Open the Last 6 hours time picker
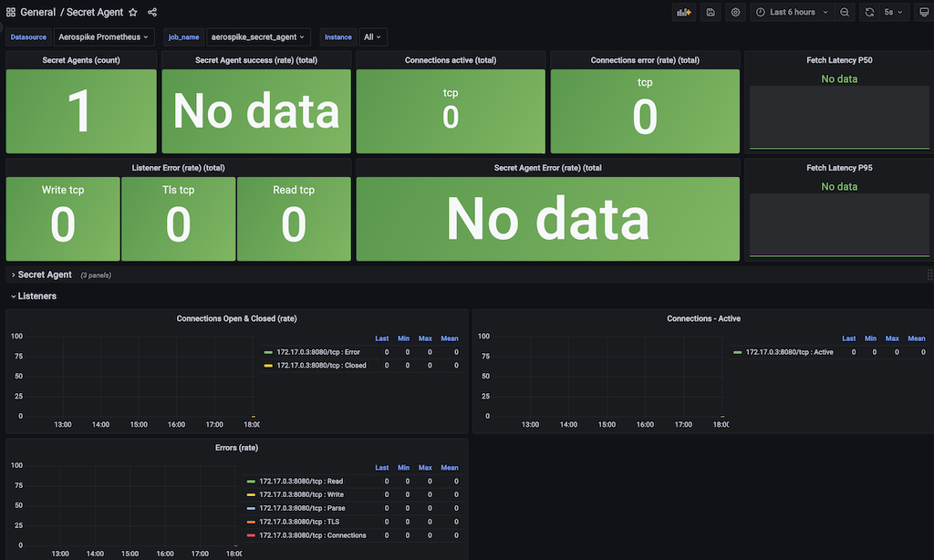This screenshot has width=934, height=560. pyautogui.click(x=792, y=12)
